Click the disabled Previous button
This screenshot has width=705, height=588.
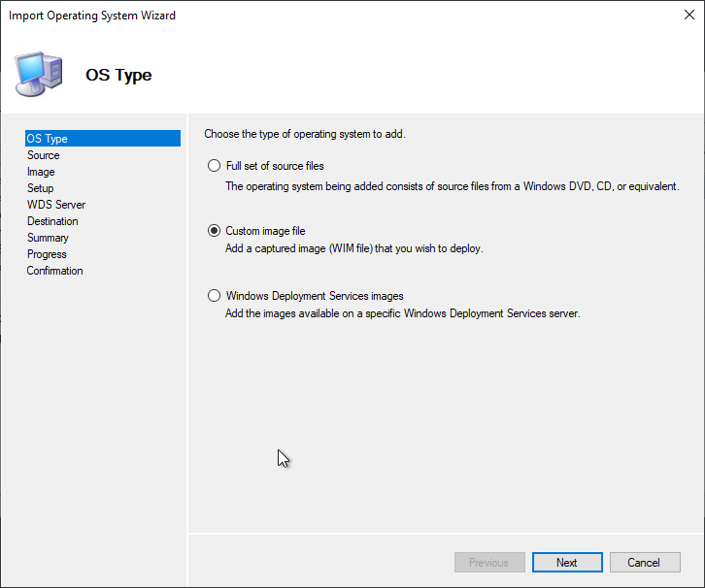coord(489,563)
